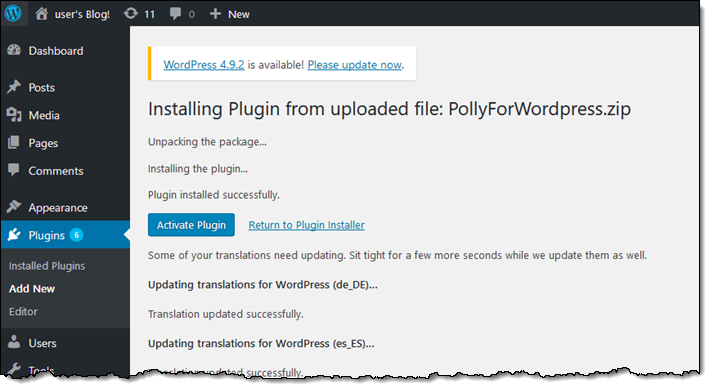Click the Please update now link

coord(355,65)
